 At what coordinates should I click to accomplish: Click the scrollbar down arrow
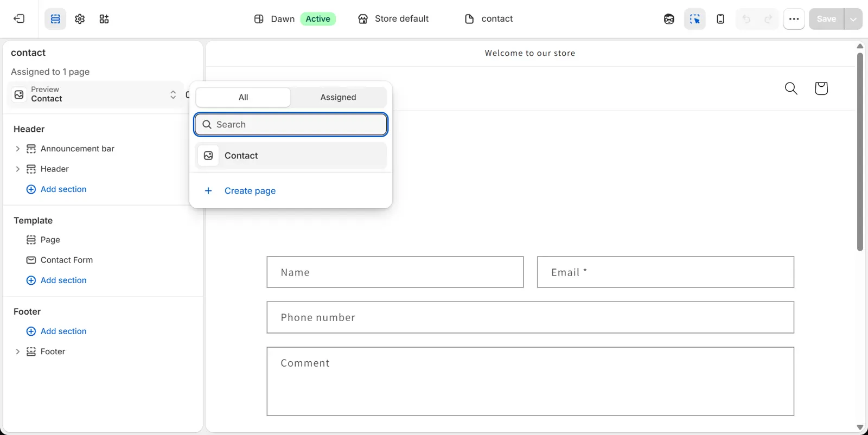tap(860, 427)
